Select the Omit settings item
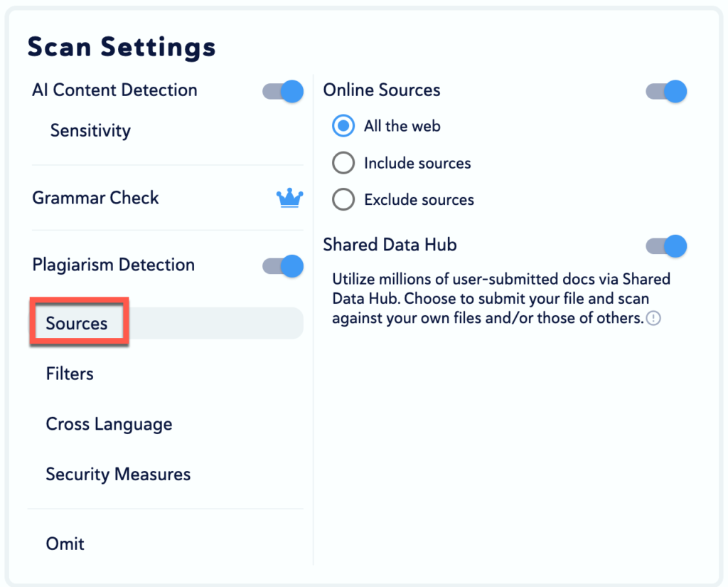 (x=65, y=544)
